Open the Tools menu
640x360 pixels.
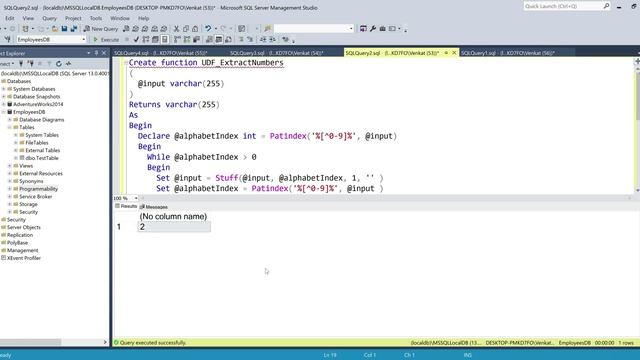96,18
